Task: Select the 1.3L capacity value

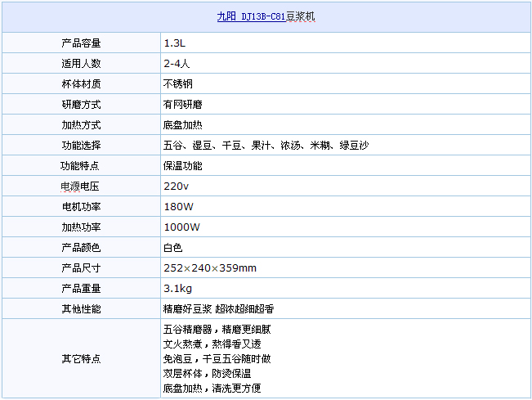Action: tap(174, 43)
